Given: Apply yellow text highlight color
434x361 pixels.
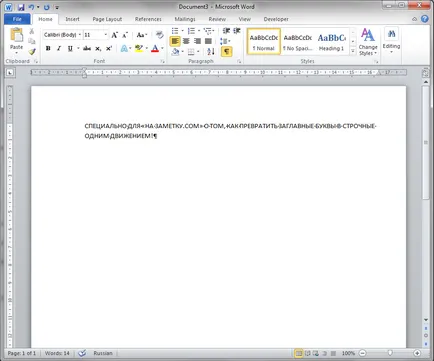Looking at the screenshot, I should [x=139, y=49].
